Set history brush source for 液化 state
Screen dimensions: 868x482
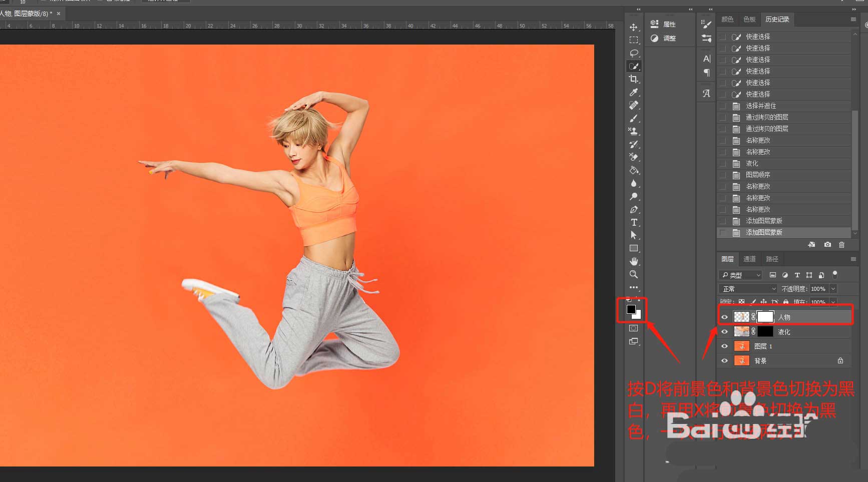(722, 163)
